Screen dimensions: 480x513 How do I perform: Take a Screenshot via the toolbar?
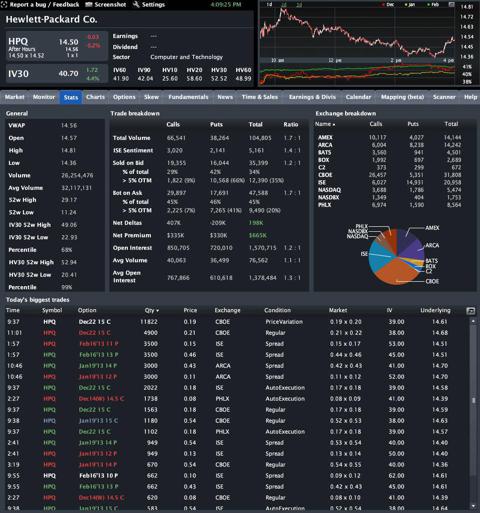(x=106, y=5)
